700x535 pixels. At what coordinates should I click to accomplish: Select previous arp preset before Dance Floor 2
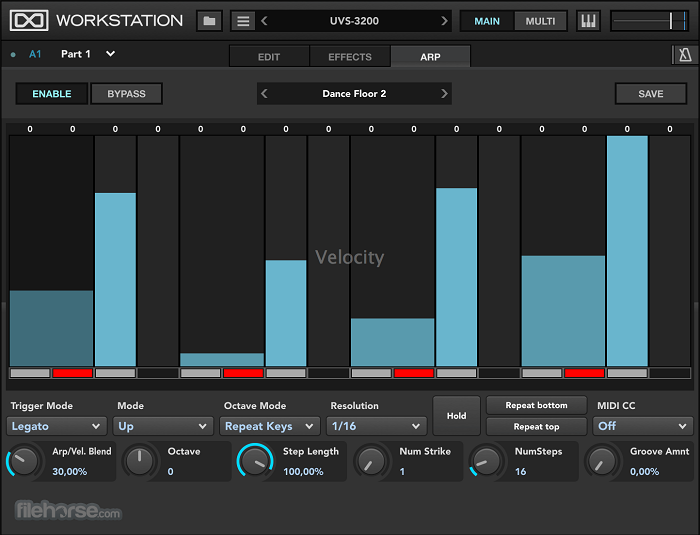[x=265, y=94]
